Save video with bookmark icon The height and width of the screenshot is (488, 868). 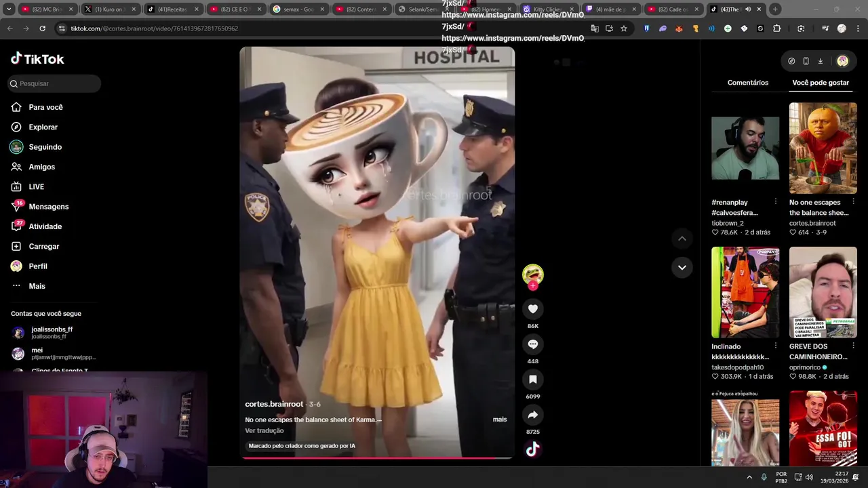pos(533,380)
